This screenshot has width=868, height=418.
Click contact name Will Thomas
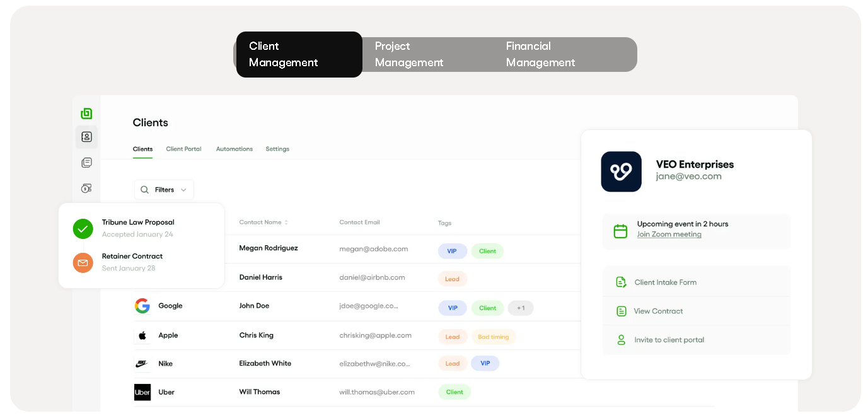tap(260, 392)
